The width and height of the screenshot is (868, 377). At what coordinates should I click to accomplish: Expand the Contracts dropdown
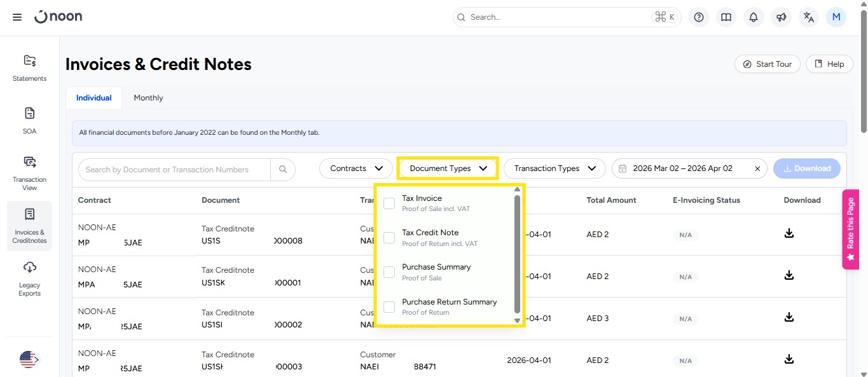[x=356, y=168]
